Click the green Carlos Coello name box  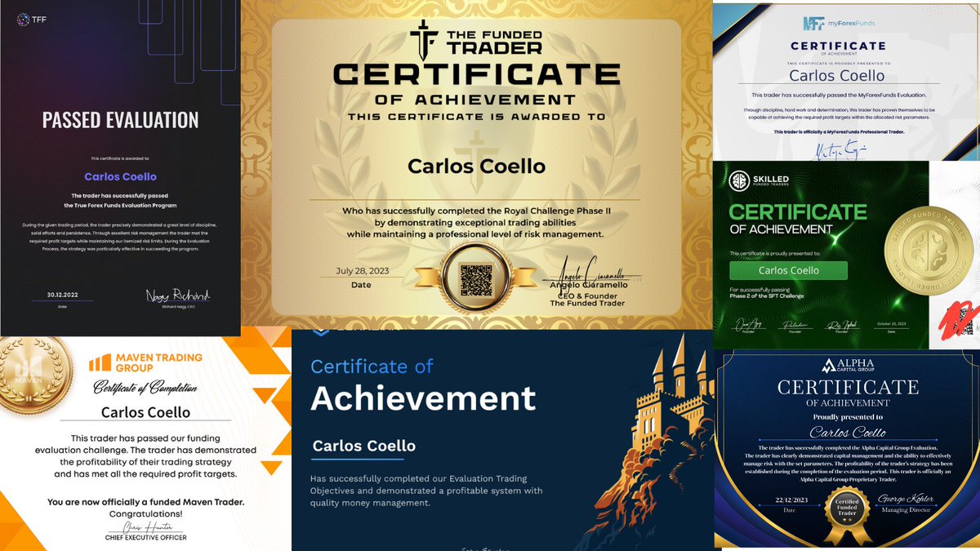tap(788, 270)
